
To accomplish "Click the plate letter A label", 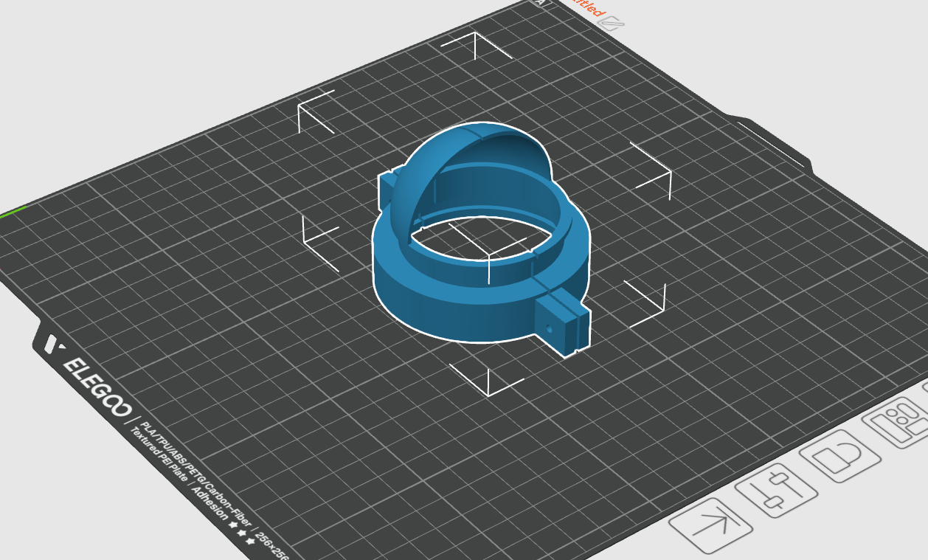I will pyautogui.click(x=539, y=2).
